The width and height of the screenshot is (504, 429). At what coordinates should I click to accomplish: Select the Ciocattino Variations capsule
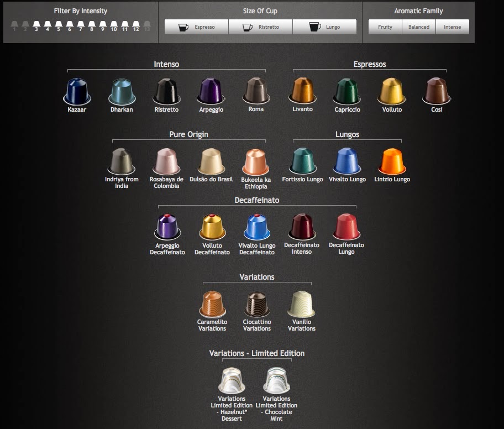pyautogui.click(x=257, y=304)
